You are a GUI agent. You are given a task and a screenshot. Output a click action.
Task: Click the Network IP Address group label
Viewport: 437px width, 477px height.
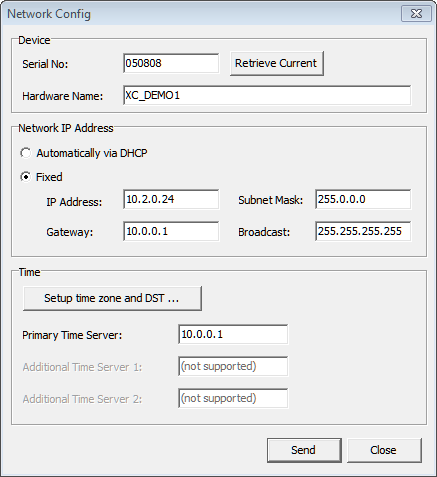pos(66,128)
